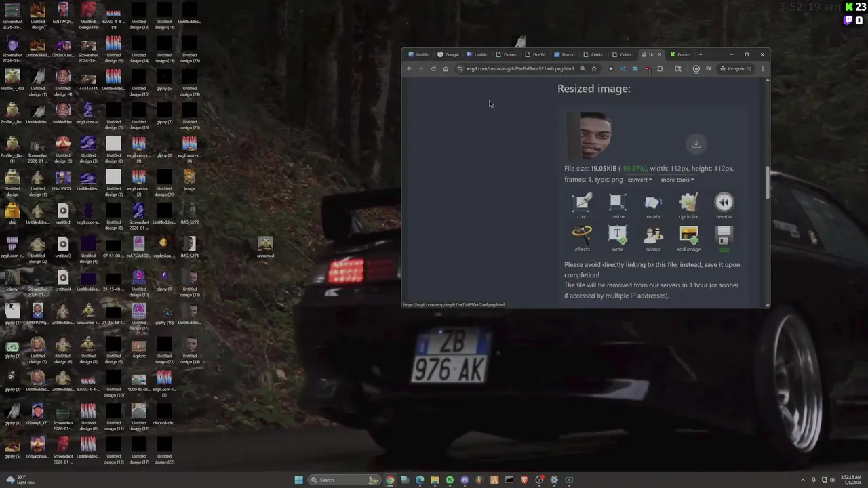Switch to the Fire W tab

pyautogui.click(x=536, y=54)
